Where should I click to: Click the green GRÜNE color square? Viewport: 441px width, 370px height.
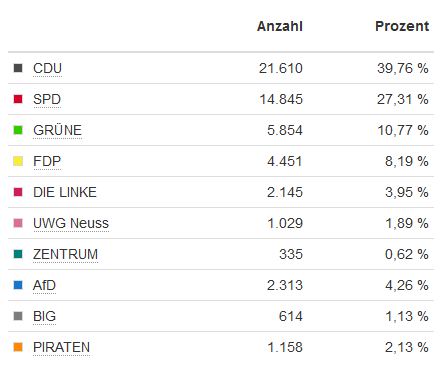(18, 130)
